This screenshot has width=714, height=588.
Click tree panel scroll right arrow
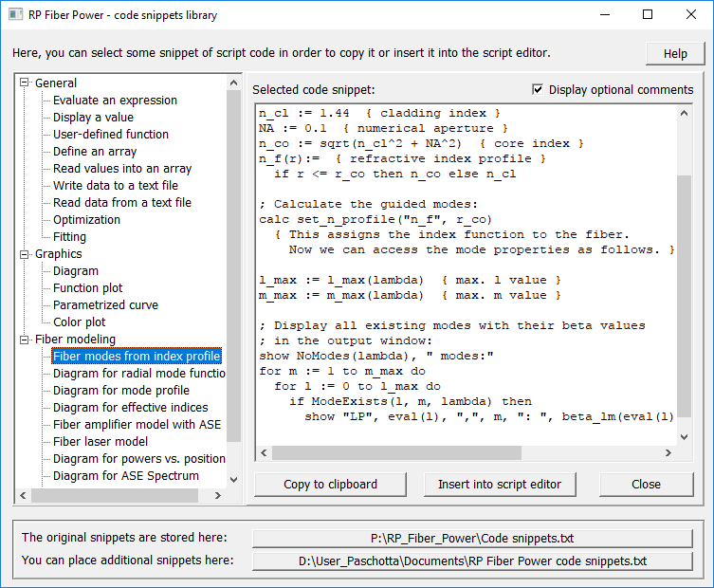click(218, 496)
